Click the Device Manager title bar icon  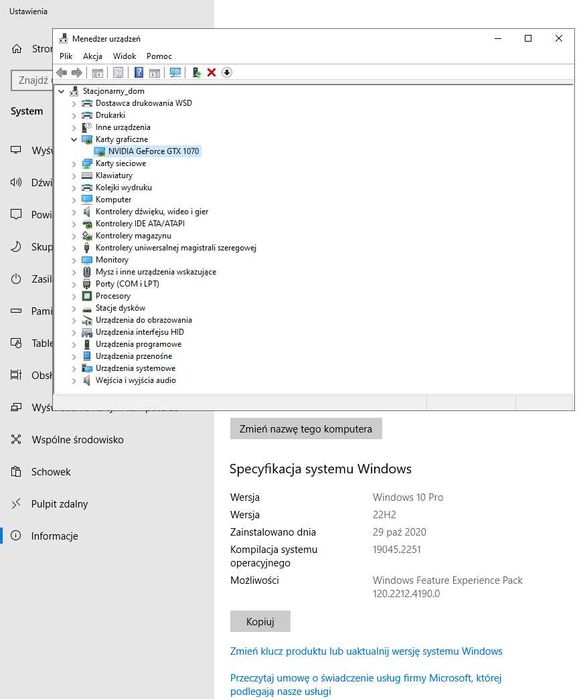[63, 38]
